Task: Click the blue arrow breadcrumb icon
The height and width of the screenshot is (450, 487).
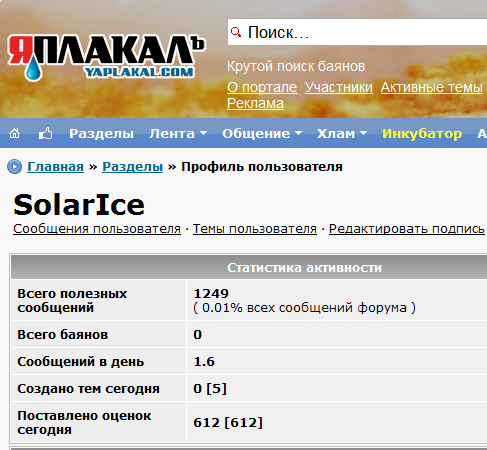Action: tap(14, 167)
